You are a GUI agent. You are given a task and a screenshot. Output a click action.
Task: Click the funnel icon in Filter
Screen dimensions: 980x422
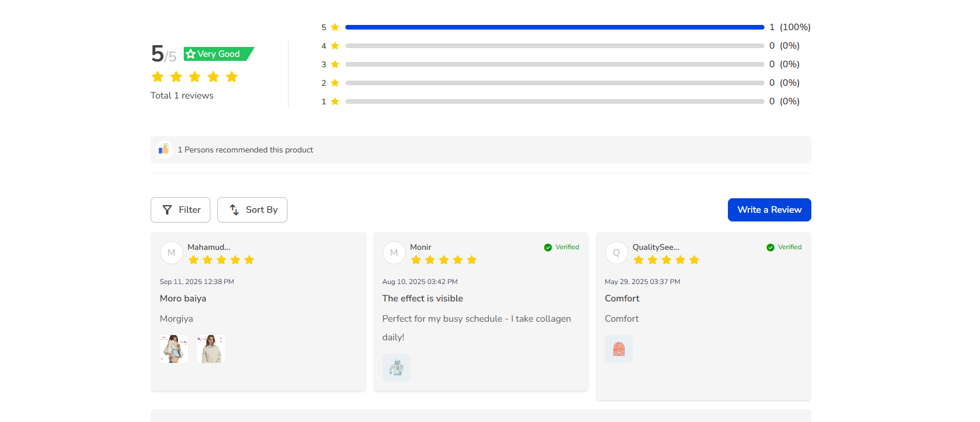coord(167,210)
